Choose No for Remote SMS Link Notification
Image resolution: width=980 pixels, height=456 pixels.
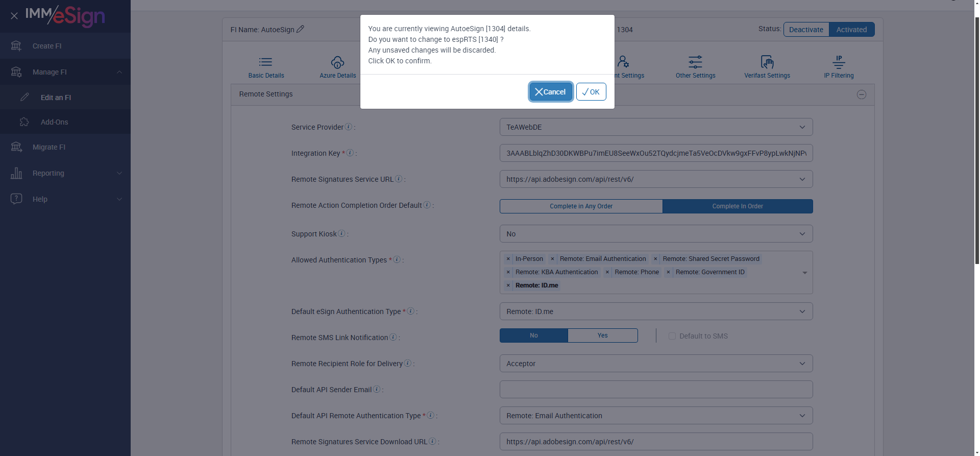pyautogui.click(x=533, y=335)
